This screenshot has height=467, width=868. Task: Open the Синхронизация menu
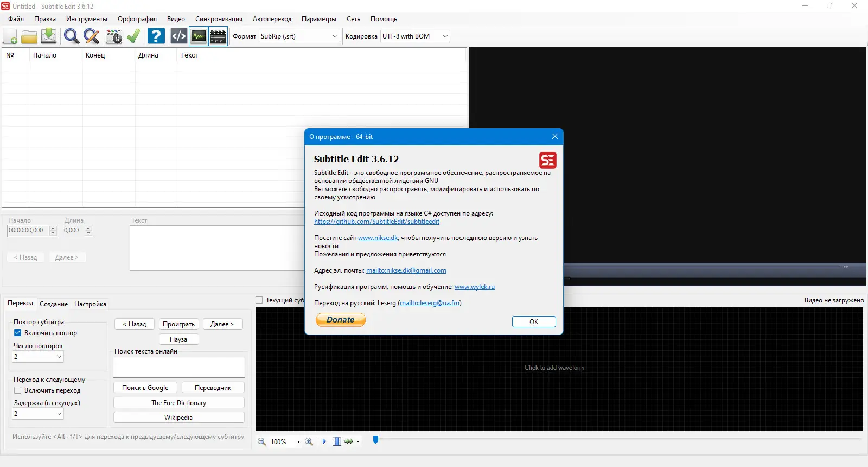(x=219, y=19)
